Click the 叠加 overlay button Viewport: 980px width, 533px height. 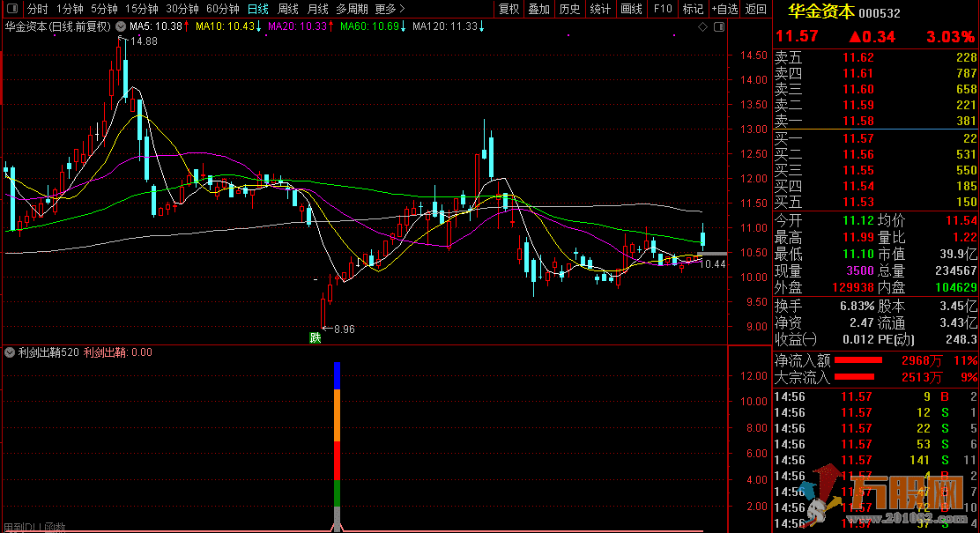pyautogui.click(x=538, y=9)
